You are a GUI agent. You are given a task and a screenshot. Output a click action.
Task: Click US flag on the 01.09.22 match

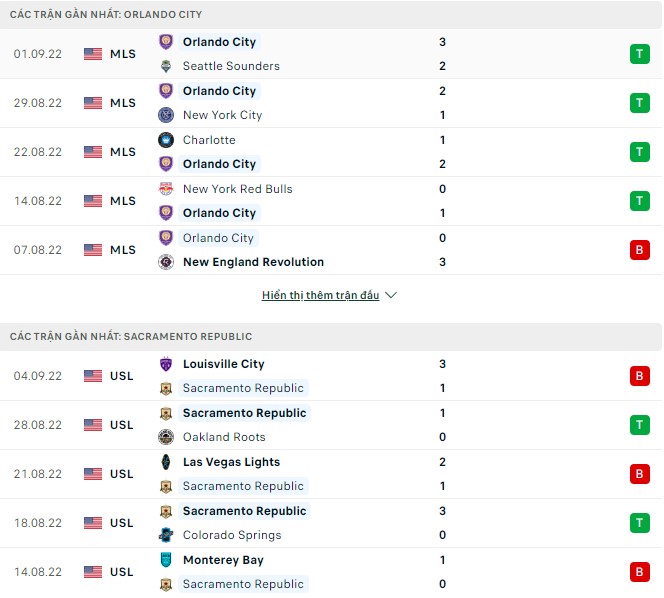93,54
